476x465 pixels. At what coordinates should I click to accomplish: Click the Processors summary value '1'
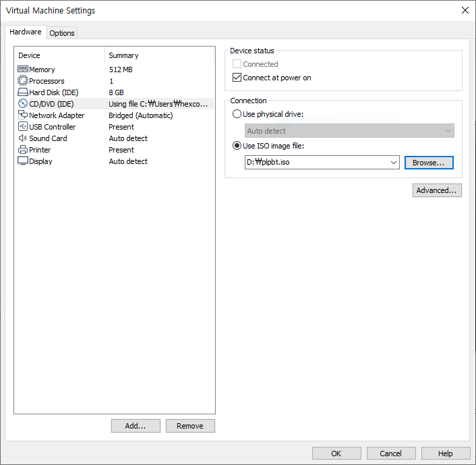(x=111, y=81)
